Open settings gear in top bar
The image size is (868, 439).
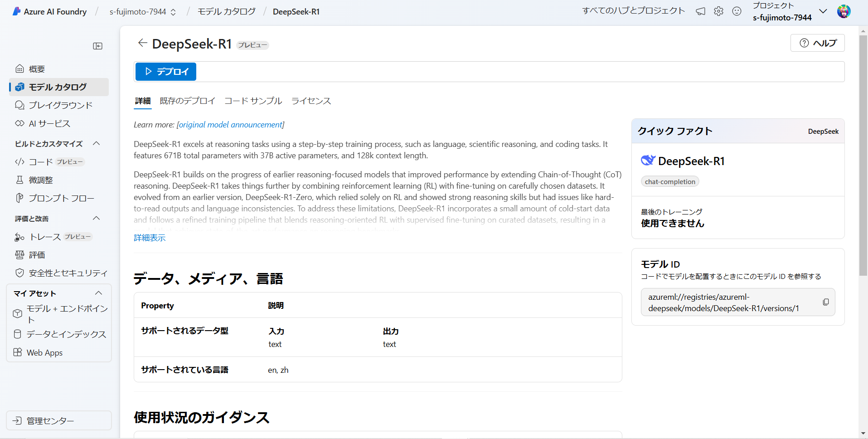point(718,11)
